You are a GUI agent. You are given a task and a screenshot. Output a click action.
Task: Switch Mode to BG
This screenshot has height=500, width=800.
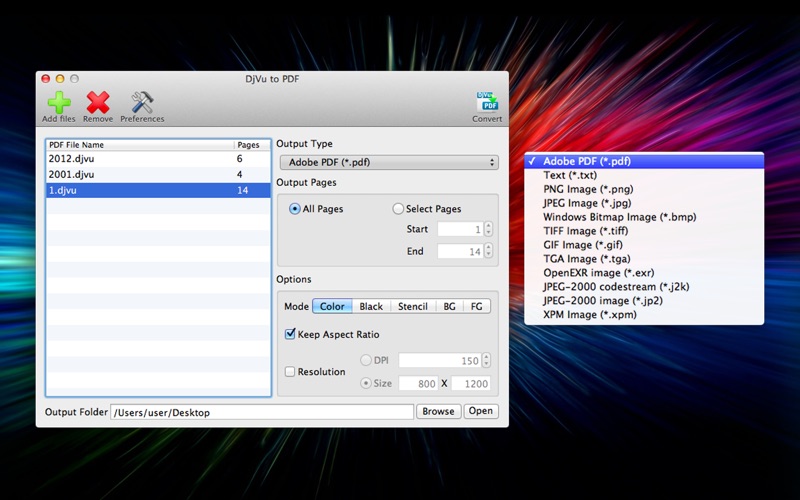(x=449, y=306)
